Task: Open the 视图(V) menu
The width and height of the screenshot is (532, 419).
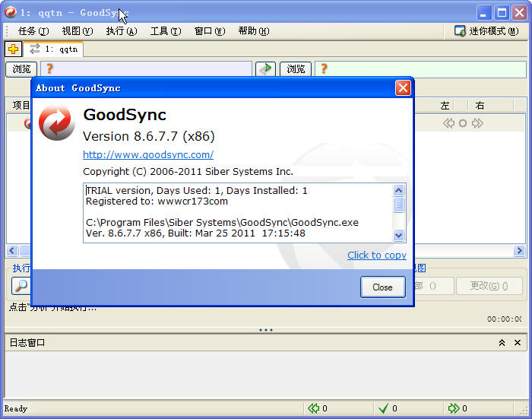Action: (78, 31)
